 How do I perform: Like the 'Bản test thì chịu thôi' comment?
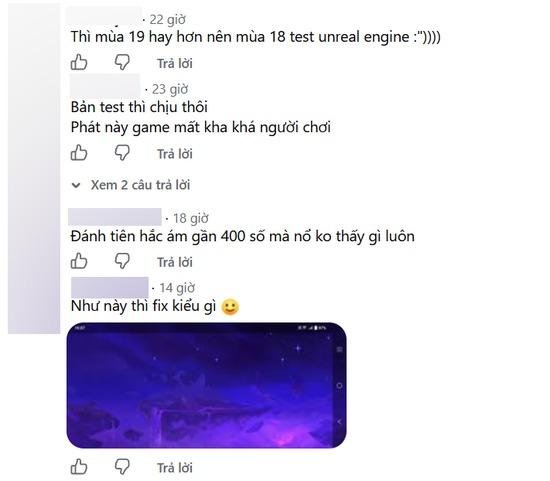79,153
